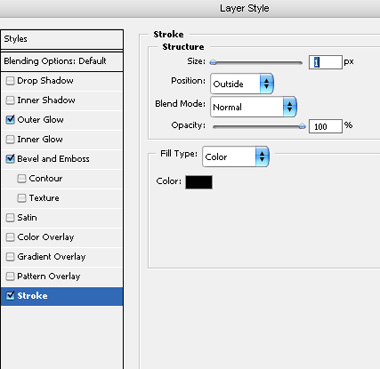Click the Opacity percent input field
This screenshot has width=380, height=369.
click(x=326, y=126)
